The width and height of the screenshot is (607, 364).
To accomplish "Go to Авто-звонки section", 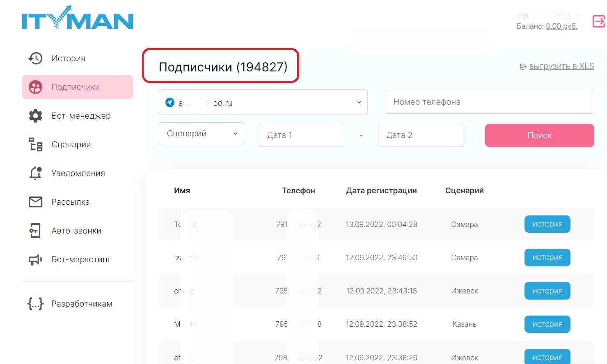I will [x=76, y=231].
